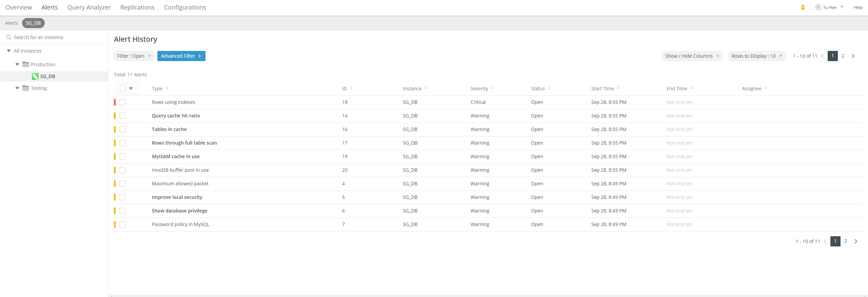Sort alerts by ID column arrows

pyautogui.click(x=351, y=88)
